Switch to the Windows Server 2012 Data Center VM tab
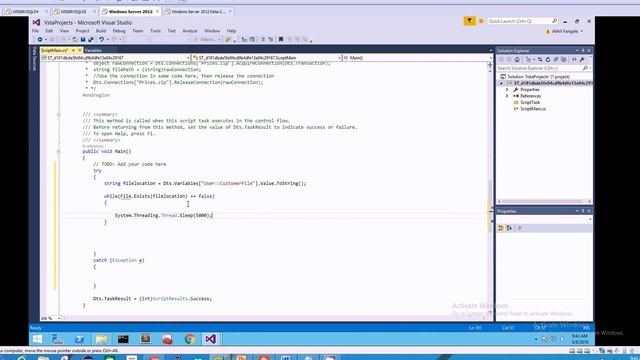The height and width of the screenshot is (360, 640). tap(198, 11)
